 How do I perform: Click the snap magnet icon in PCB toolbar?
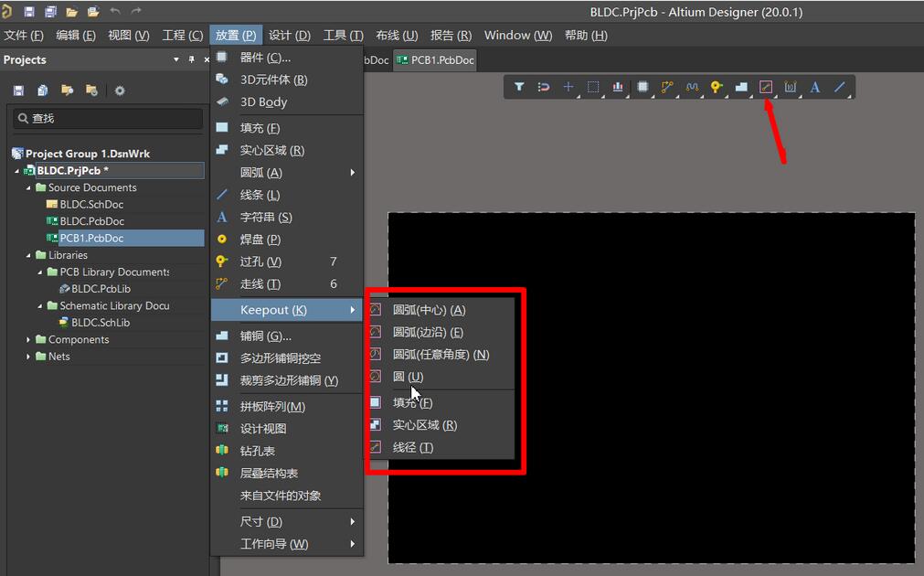coord(543,87)
